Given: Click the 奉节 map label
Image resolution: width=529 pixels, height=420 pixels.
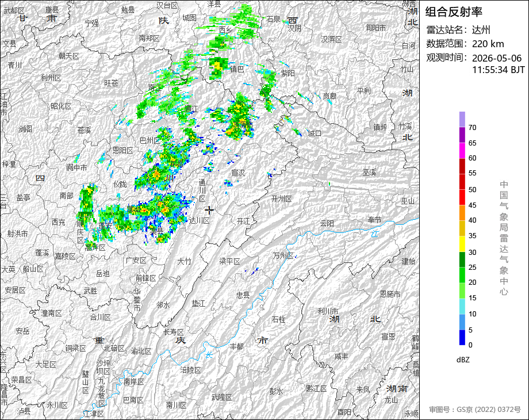Looking at the screenshot, I should point(374,220).
